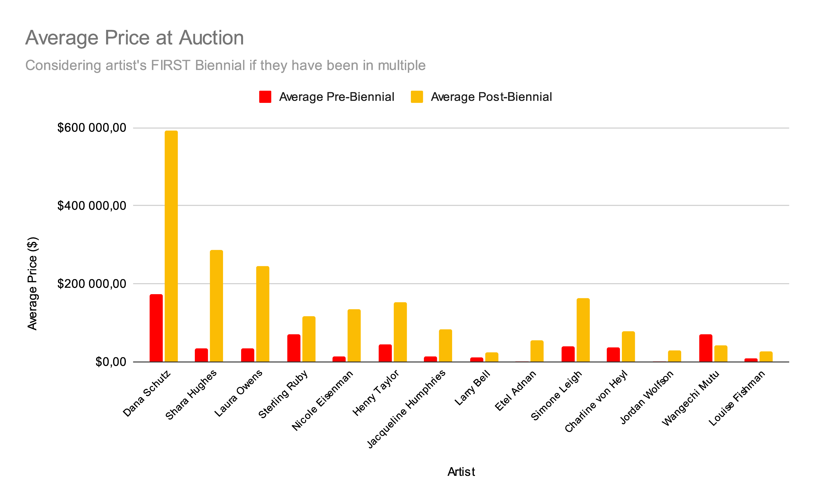Click the Charline von Heyl axis label
Image resolution: width=815 pixels, height=504 pixels.
click(x=596, y=401)
